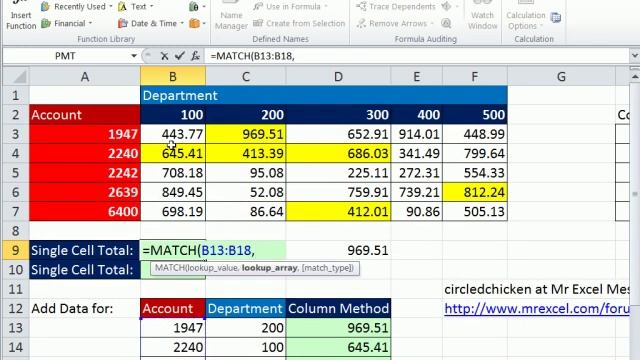
Task: Select column D header
Action: click(x=338, y=76)
